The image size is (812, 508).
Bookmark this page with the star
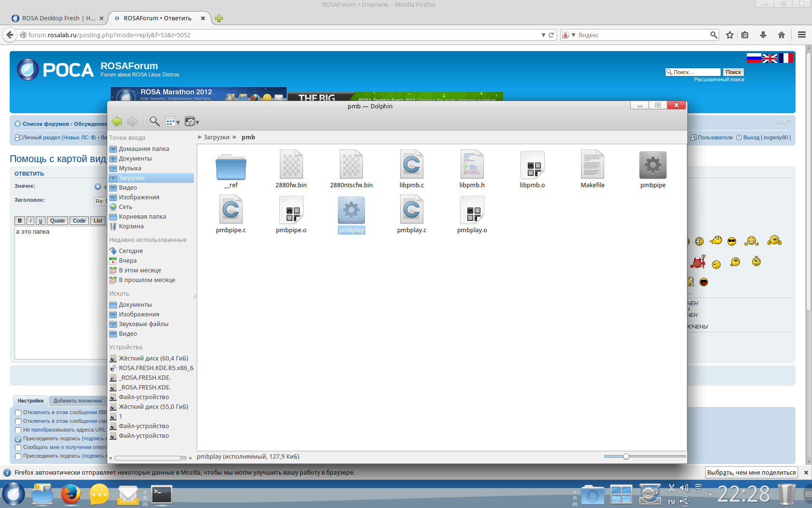pyautogui.click(x=730, y=35)
